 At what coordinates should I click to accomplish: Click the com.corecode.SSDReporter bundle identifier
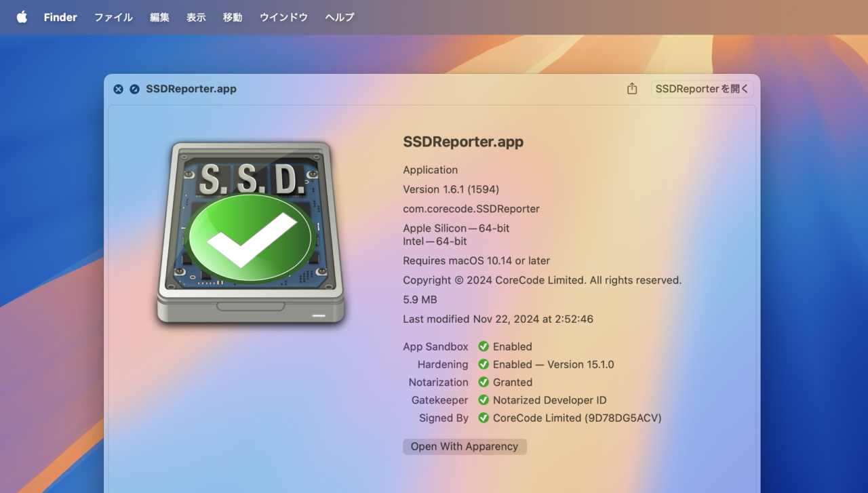click(x=471, y=209)
